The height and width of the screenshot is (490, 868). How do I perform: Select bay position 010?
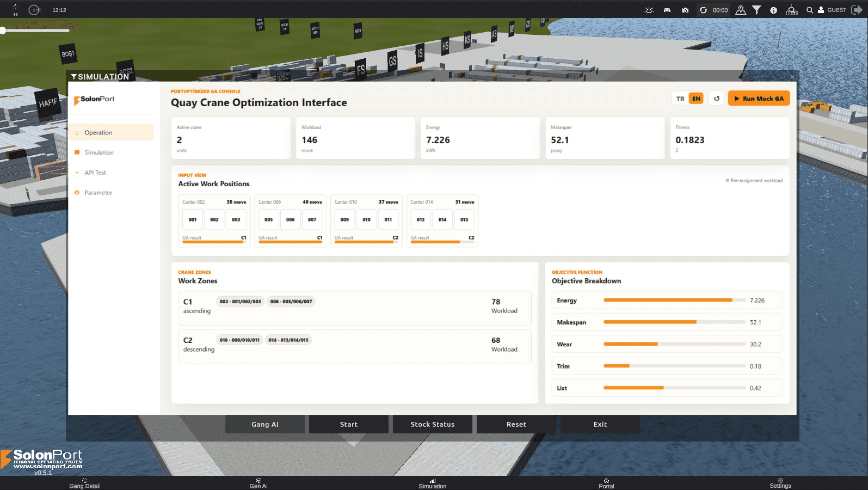(x=366, y=219)
